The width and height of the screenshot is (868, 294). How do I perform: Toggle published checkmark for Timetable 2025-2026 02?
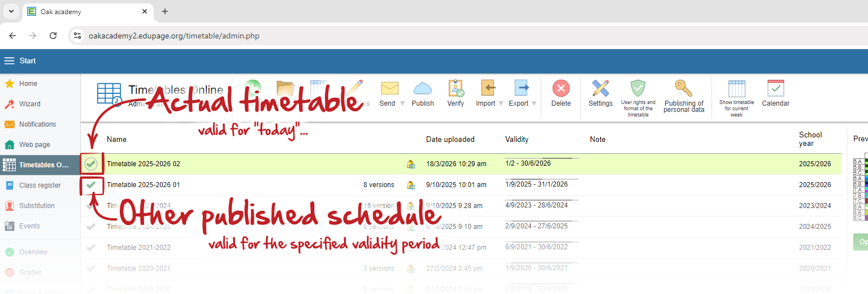point(91,164)
